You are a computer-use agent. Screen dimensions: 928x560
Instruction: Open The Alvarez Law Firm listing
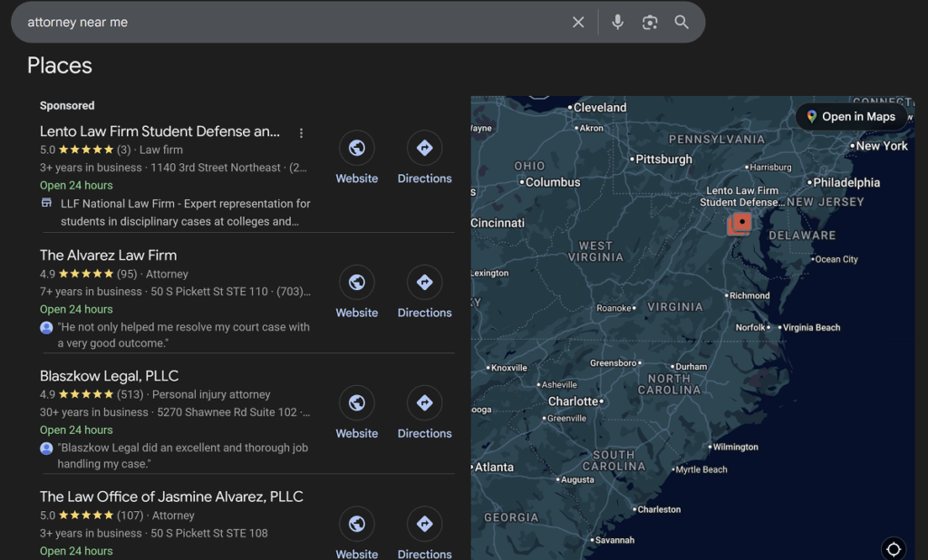108,255
